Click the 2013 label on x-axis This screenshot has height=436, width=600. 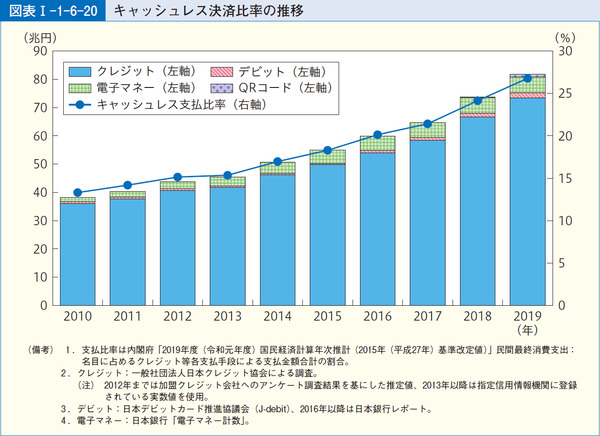pyautogui.click(x=227, y=318)
